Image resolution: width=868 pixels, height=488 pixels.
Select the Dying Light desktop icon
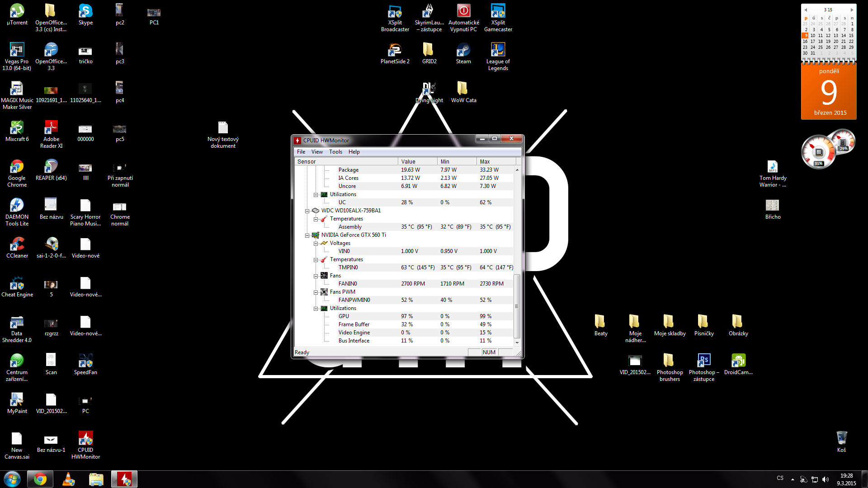click(x=429, y=92)
